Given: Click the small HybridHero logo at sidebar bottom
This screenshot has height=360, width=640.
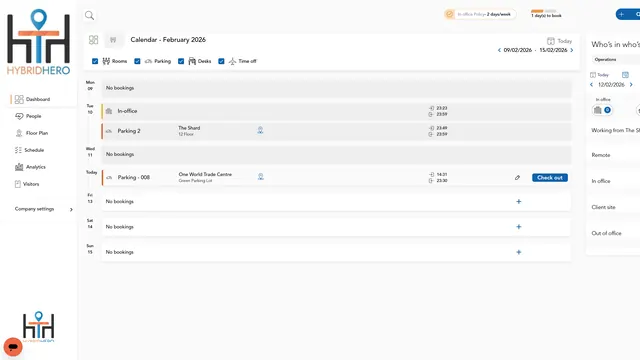Looking at the screenshot, I should [x=38, y=327].
